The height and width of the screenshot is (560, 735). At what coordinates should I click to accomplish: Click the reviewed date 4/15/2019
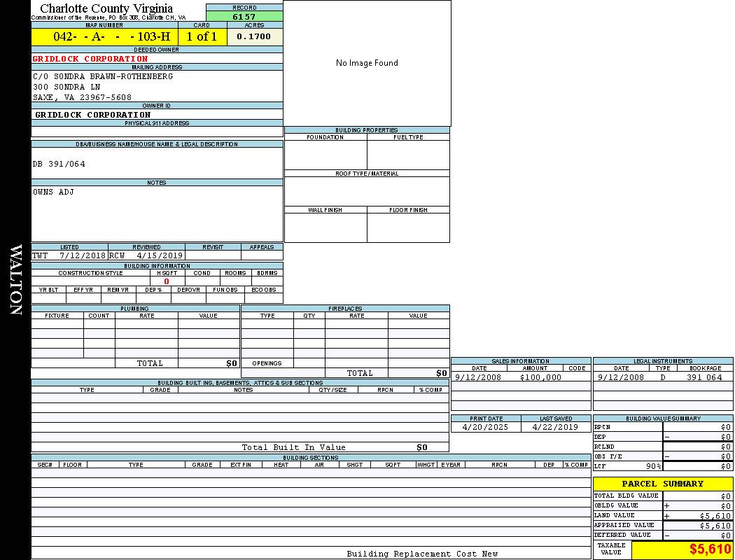[159, 255]
